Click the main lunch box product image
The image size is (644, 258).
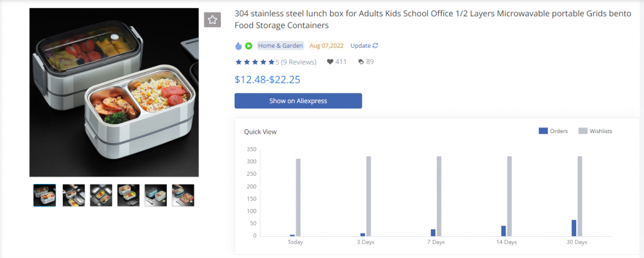click(x=114, y=92)
